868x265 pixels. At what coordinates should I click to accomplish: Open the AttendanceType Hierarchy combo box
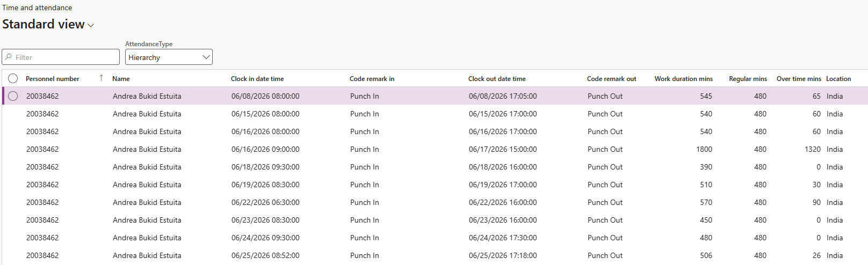[169, 57]
